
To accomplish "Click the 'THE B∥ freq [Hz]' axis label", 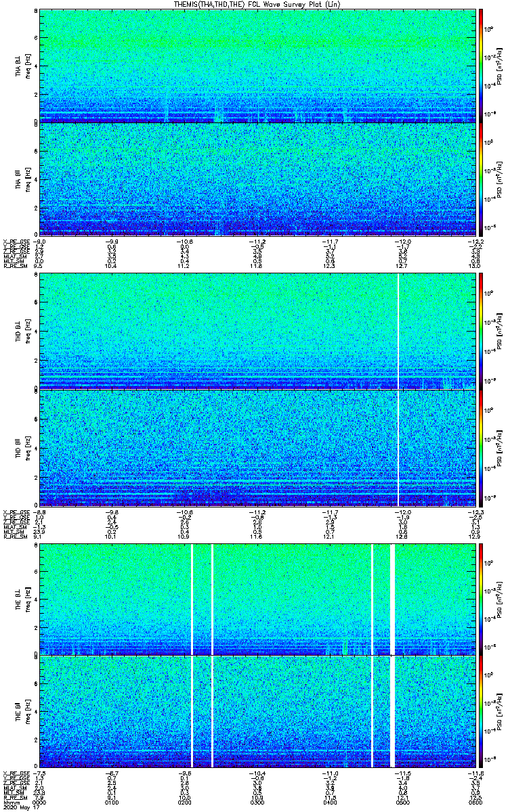I will 22,711.
